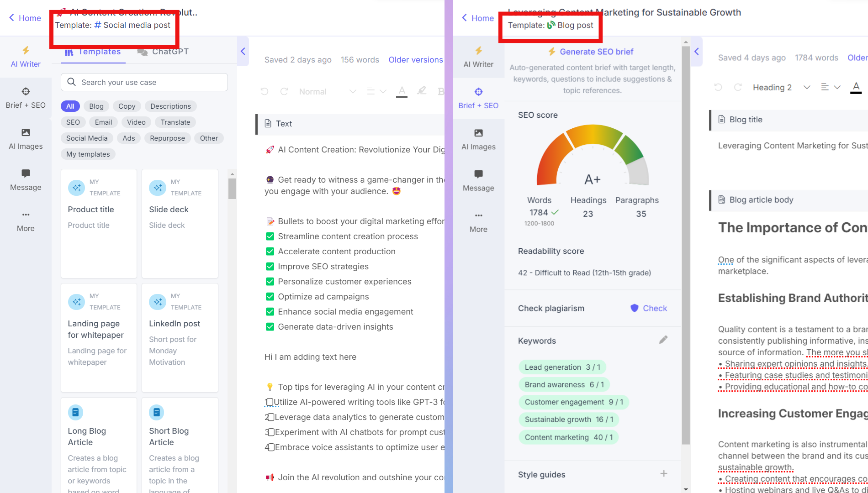
Task: Click the Check plagiarism Check button
Action: pos(648,308)
